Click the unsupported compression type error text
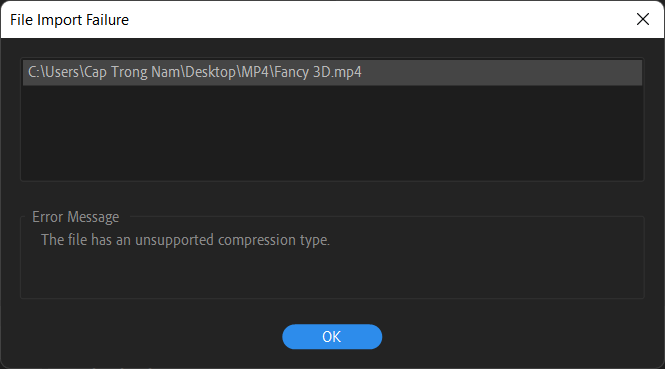The image size is (665, 369). [185, 240]
